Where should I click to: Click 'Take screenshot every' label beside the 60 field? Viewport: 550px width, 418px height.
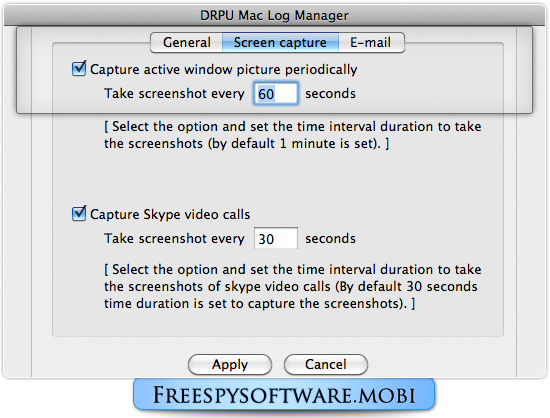(174, 94)
